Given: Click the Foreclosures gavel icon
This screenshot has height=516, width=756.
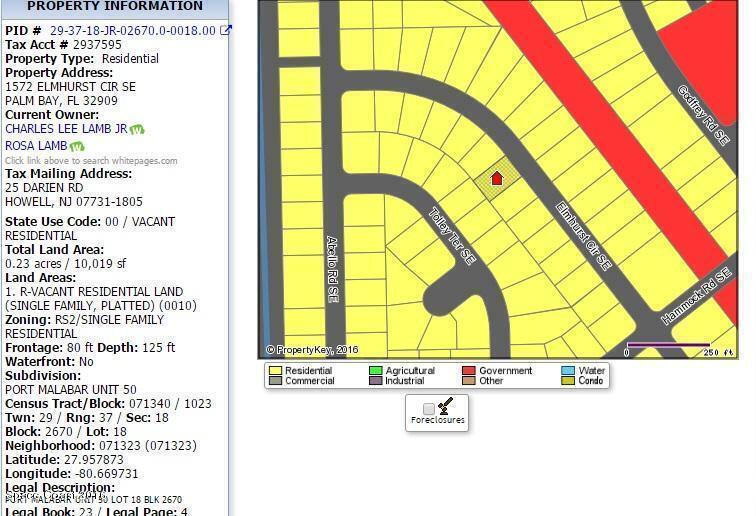Looking at the screenshot, I should [x=446, y=406].
